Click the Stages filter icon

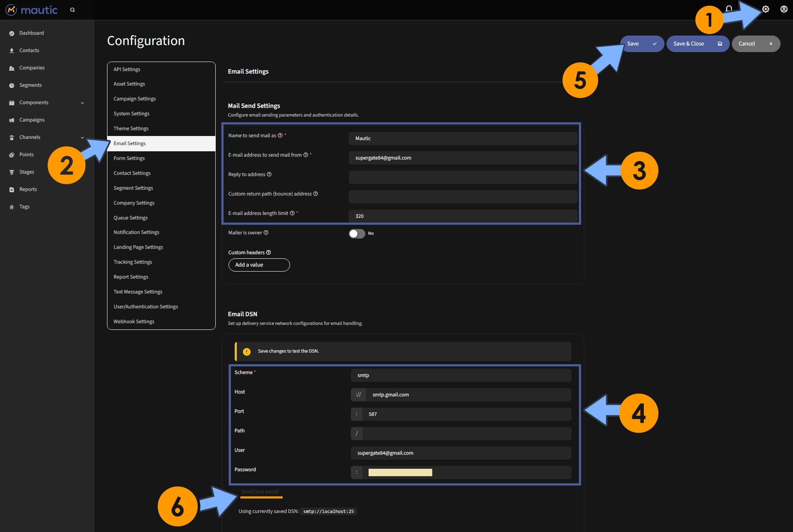[x=12, y=172]
